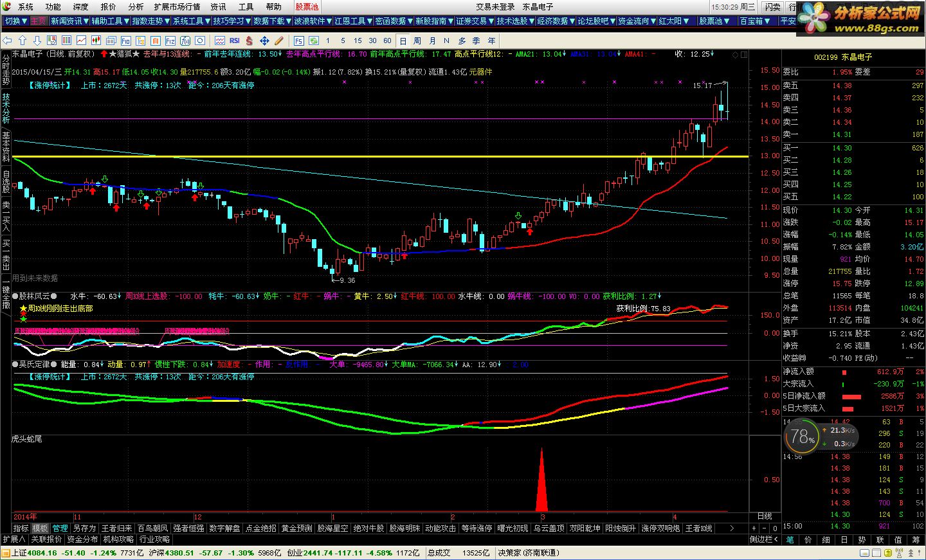Image resolution: width=926 pixels, height=560 pixels.
Task: Open the 资金分布 bottom tab
Action: [x=82, y=539]
